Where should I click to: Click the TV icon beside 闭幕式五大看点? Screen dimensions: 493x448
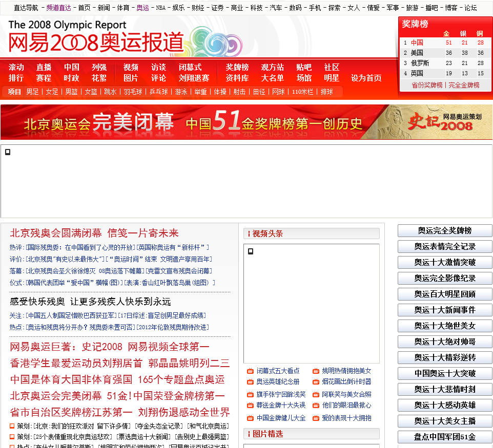tap(250, 371)
